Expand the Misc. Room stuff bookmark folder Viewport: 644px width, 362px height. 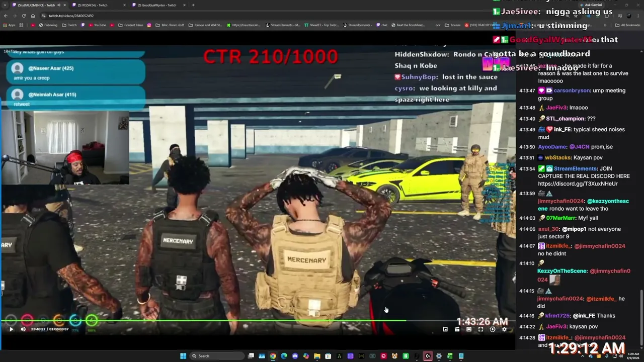170,25
